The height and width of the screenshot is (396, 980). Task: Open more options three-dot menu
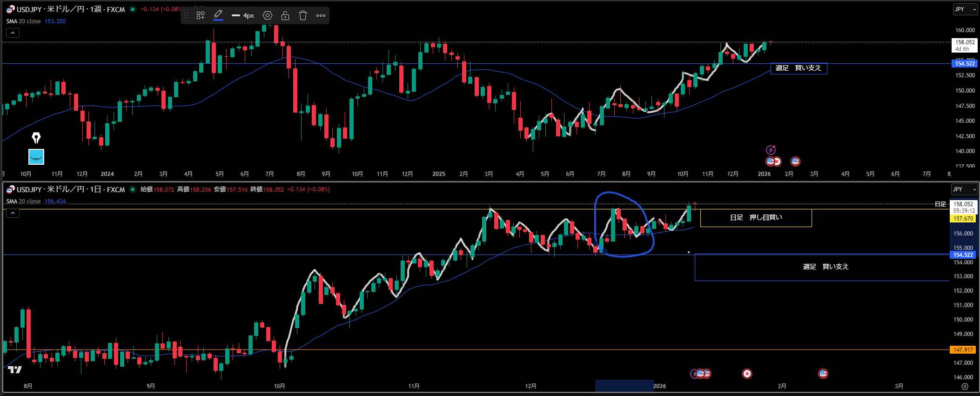click(321, 15)
